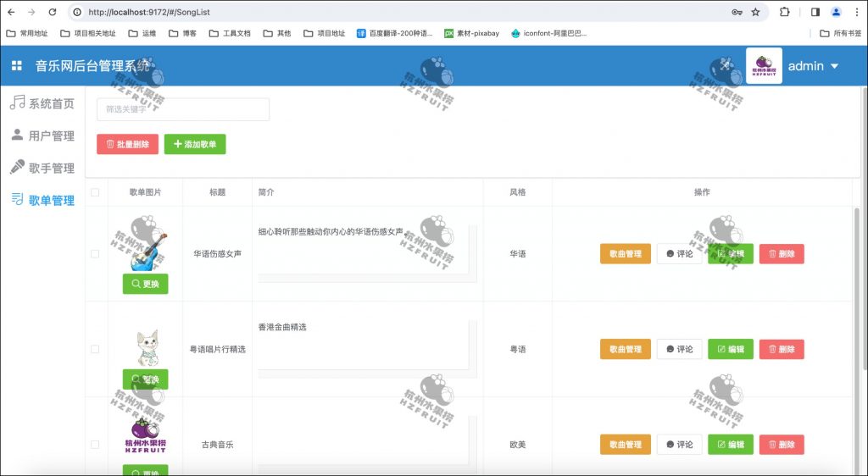Open the 运维 bookmark folder
868x476 pixels.
142,33
